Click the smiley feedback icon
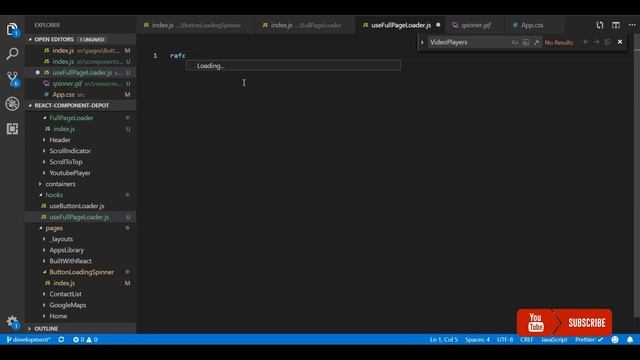The width and height of the screenshot is (640, 360). point(615,340)
